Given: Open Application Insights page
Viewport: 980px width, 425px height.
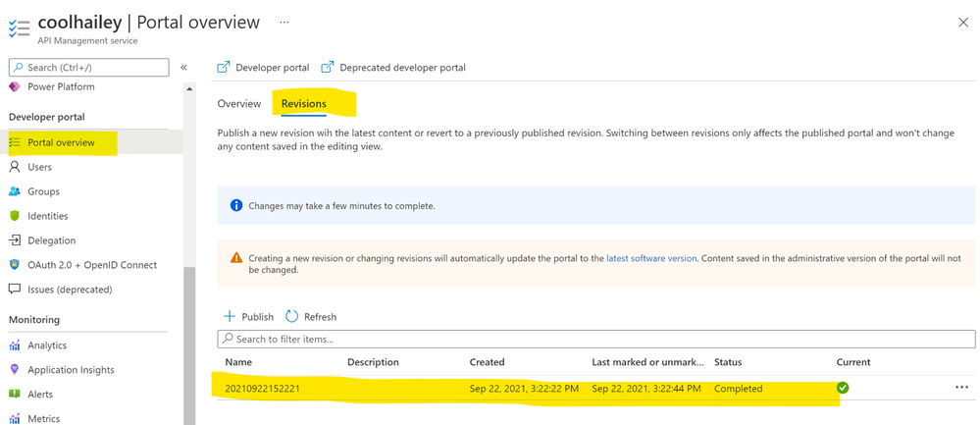Looking at the screenshot, I should pos(72,369).
